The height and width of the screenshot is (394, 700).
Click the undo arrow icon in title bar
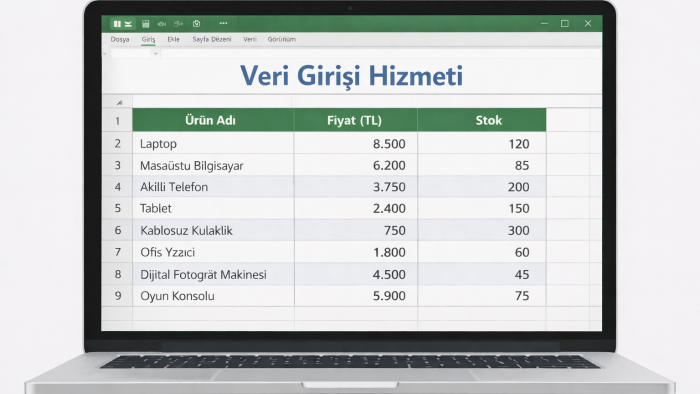[162, 24]
